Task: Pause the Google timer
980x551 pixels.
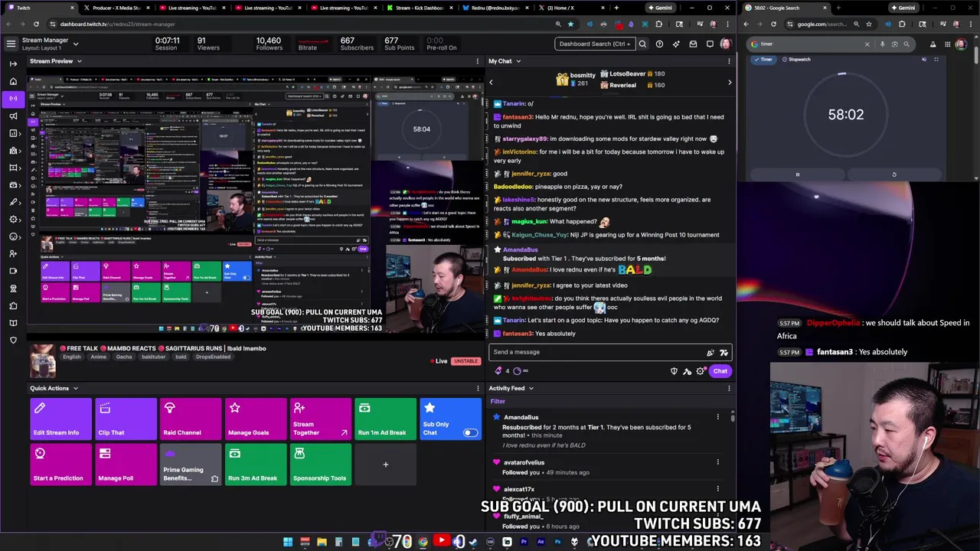Action: (x=797, y=174)
